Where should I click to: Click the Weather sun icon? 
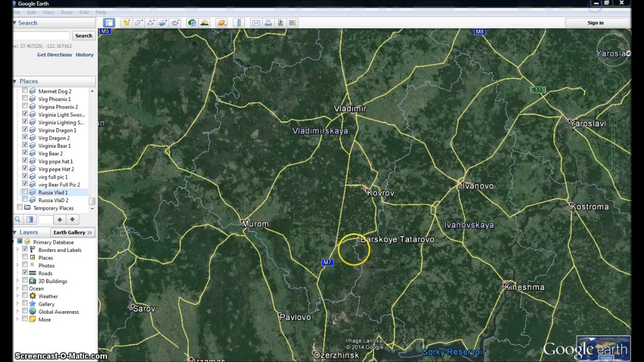tap(33, 296)
